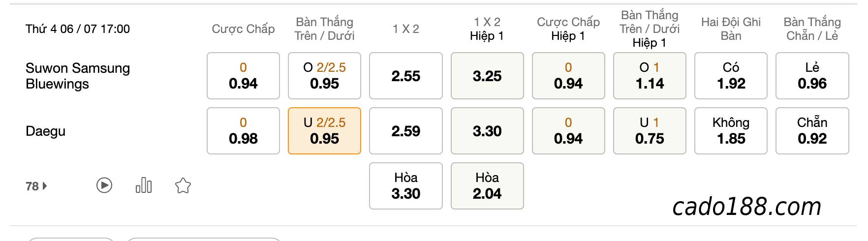Choose Chẵn even goals odds 0.92
868x241 pixels.
(812, 131)
